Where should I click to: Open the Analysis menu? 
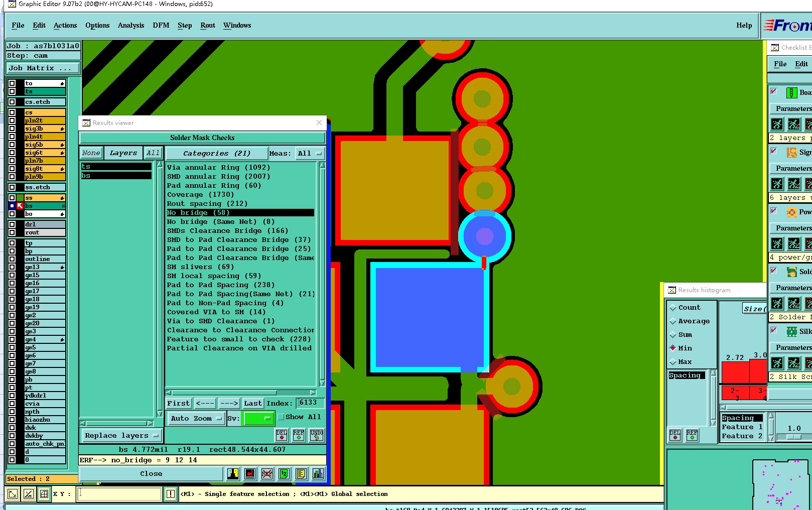pyautogui.click(x=131, y=26)
